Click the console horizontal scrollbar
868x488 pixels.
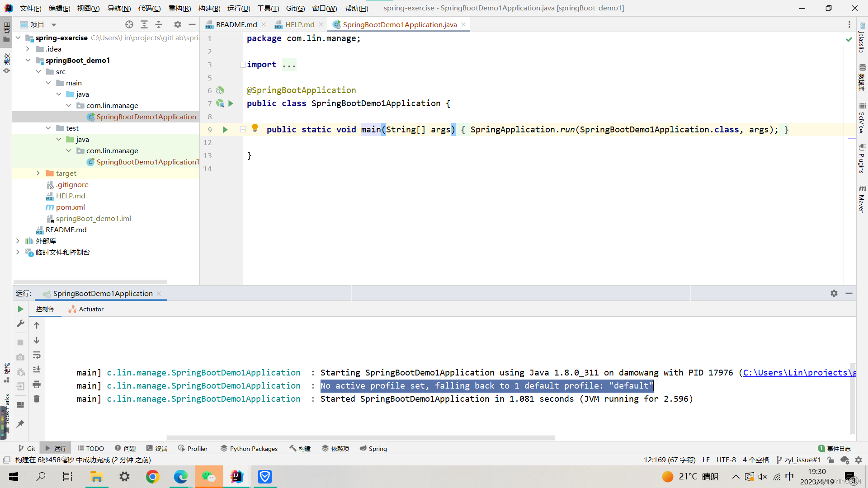360,438
